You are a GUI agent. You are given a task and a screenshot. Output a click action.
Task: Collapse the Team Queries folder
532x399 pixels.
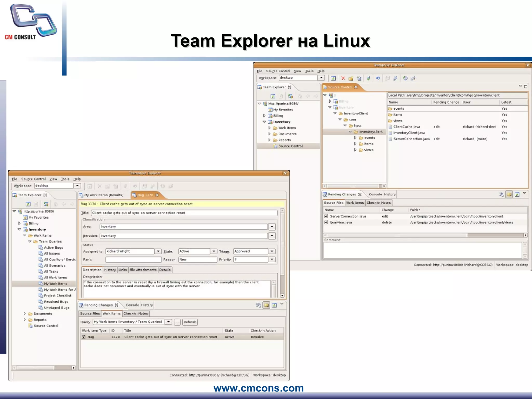(x=30, y=242)
